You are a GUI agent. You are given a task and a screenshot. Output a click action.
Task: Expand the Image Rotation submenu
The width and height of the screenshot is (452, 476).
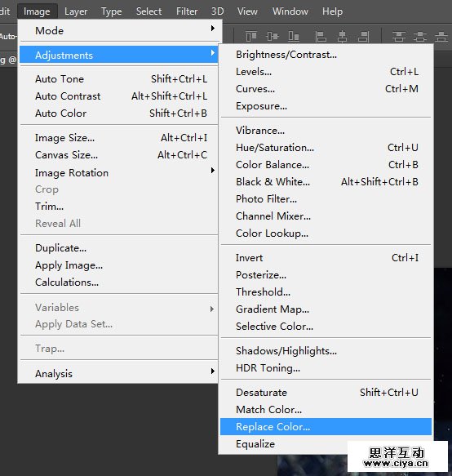coord(119,173)
